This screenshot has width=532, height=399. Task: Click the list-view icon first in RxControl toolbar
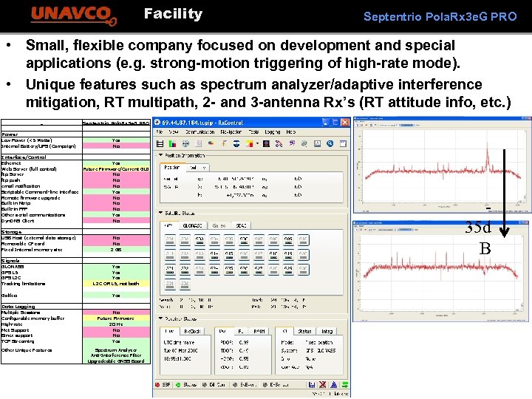coord(160,144)
